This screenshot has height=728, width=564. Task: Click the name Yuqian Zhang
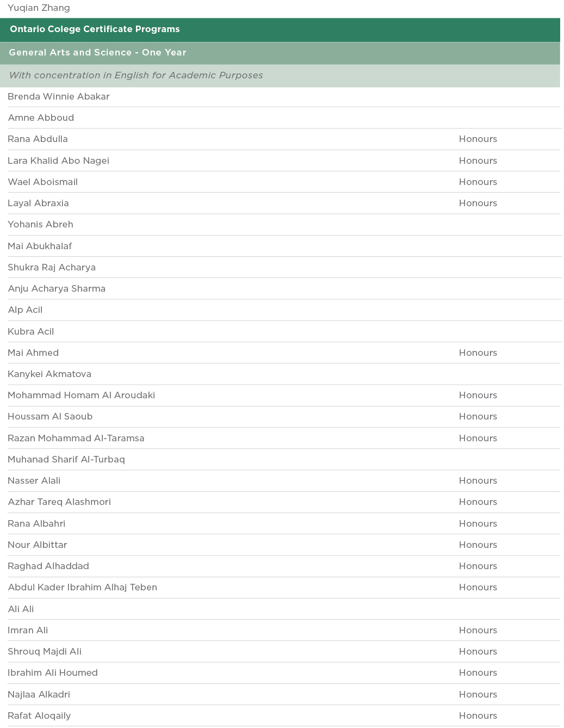[39, 8]
